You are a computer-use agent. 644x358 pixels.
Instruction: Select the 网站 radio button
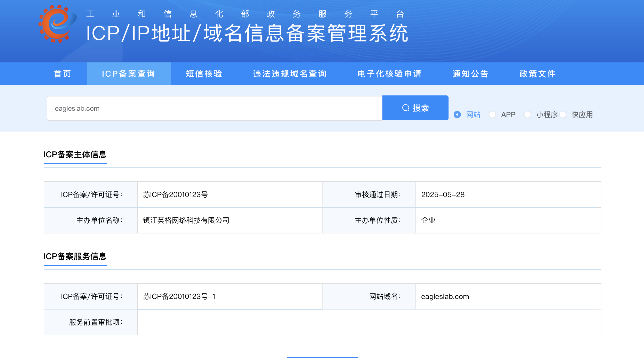pyautogui.click(x=457, y=115)
